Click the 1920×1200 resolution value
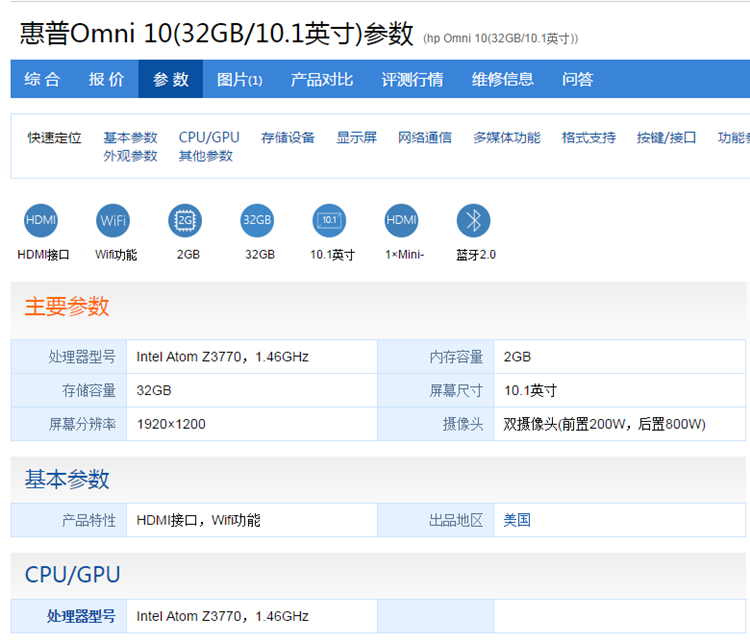The height and width of the screenshot is (642, 750). coord(171,424)
